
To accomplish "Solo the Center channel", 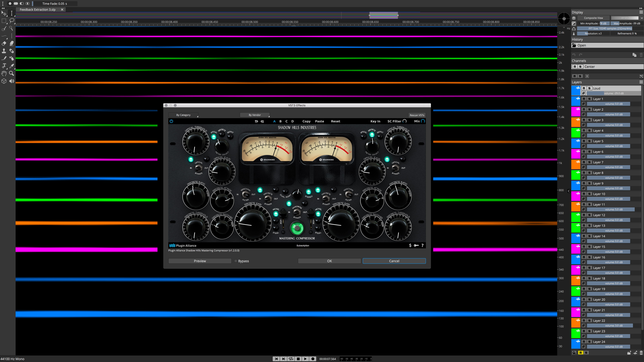I will click(580, 66).
